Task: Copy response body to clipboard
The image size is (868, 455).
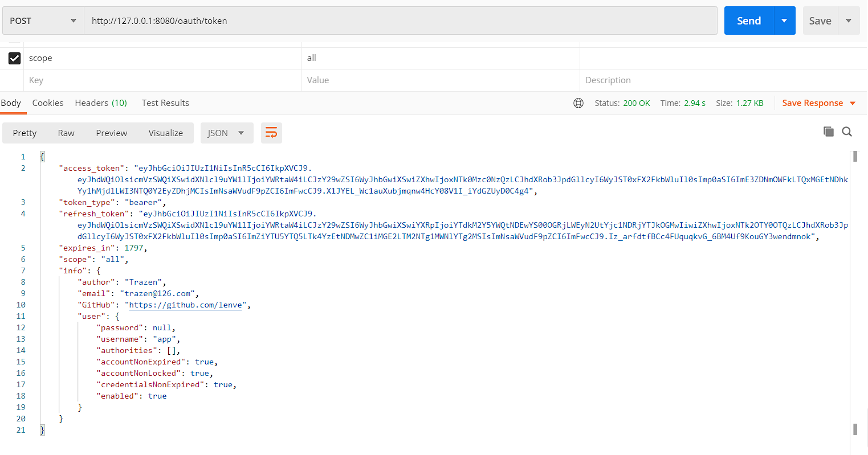Action: pyautogui.click(x=828, y=132)
